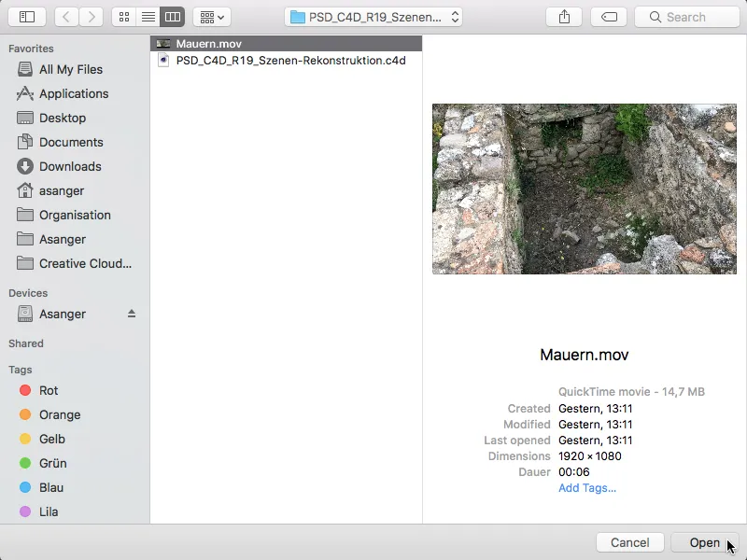Filter by the Grün green tag
Viewport: 747px width, 560px height.
pos(52,463)
